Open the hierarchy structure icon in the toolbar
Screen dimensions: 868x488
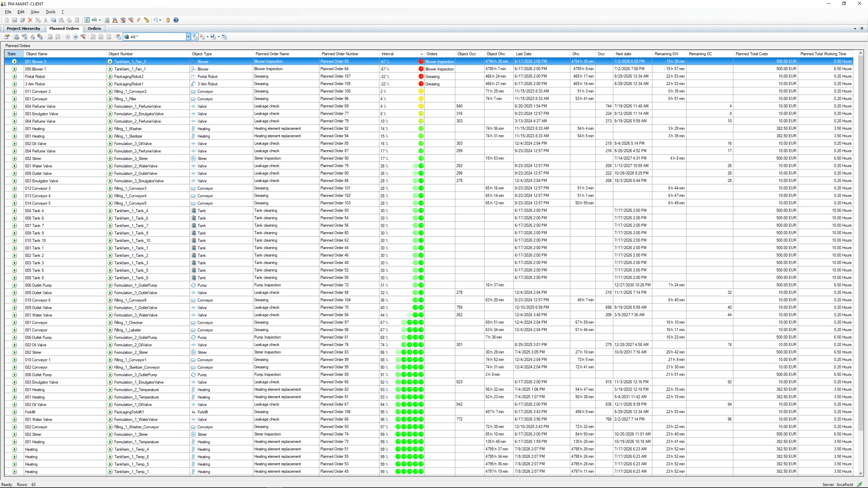coord(107,20)
